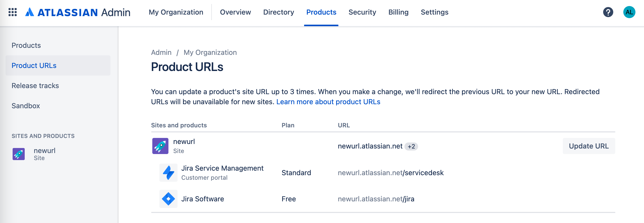Screen dimensions: 644x223
Task: Open the app switcher grid icon
Action: (13, 12)
